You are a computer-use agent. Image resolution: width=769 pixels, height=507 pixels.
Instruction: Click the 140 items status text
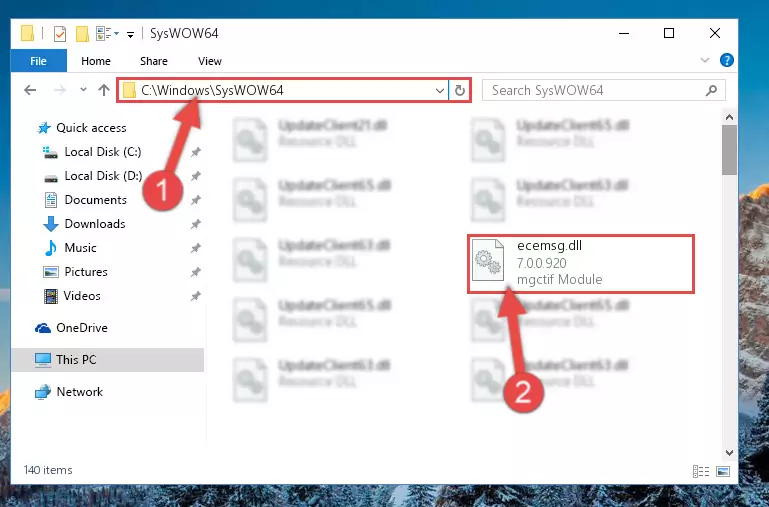(48, 470)
